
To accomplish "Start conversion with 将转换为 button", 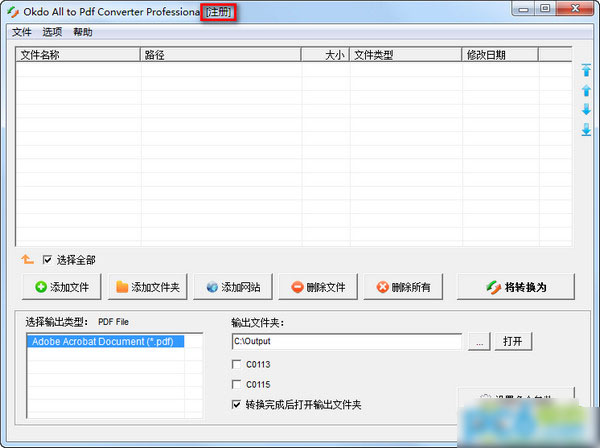I will 516,287.
